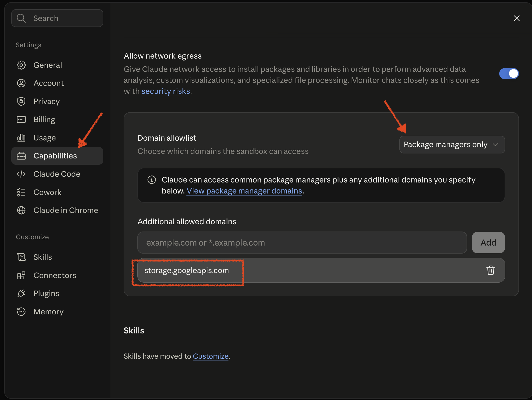
Task: Click the Skills section heading
Action: [134, 330]
